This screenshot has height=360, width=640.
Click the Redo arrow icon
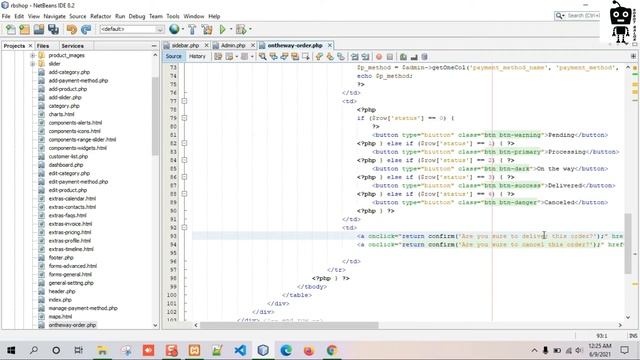86,29
